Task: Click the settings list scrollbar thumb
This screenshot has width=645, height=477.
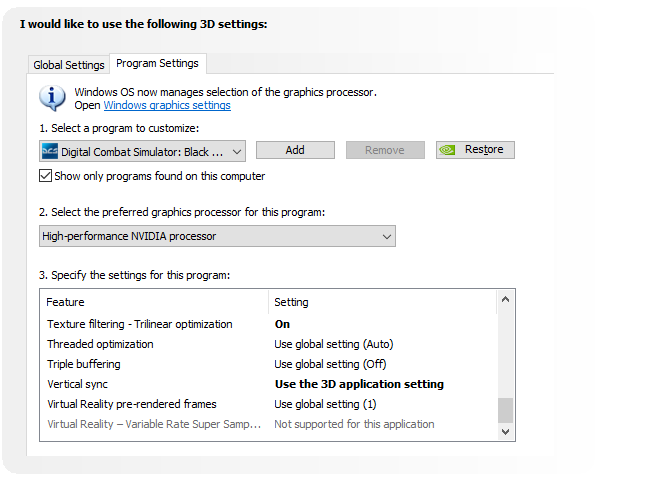Action: point(506,410)
